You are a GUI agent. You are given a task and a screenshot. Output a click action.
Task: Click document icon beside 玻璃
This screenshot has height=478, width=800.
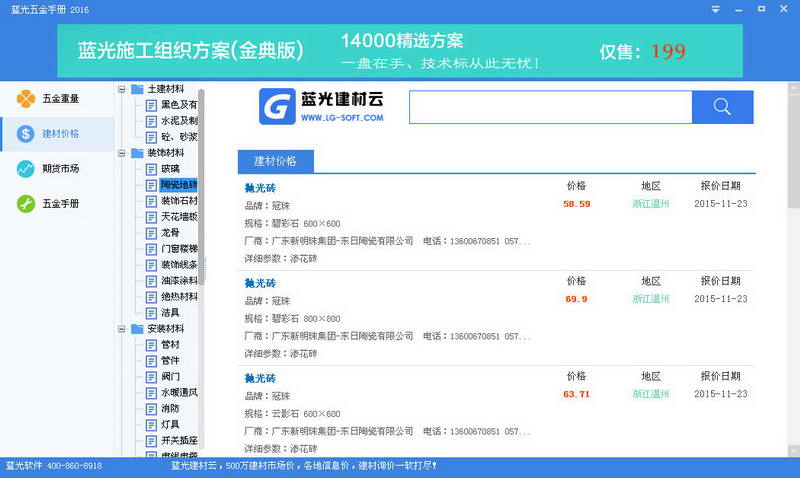tap(152, 169)
